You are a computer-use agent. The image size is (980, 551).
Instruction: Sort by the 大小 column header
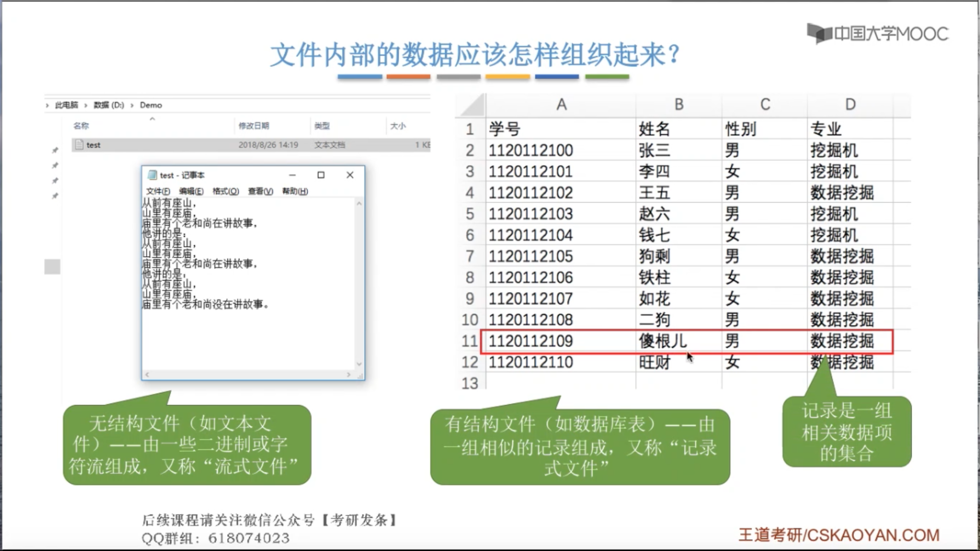[398, 126]
